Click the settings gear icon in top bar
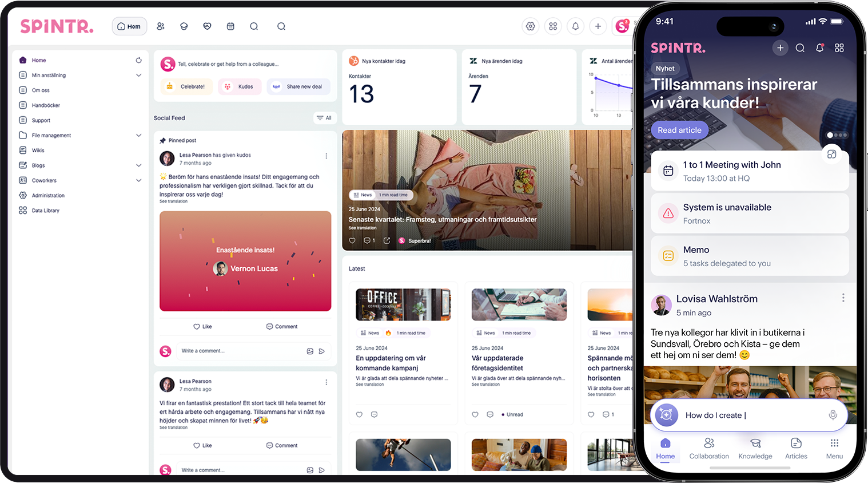868x483 pixels. coord(531,26)
